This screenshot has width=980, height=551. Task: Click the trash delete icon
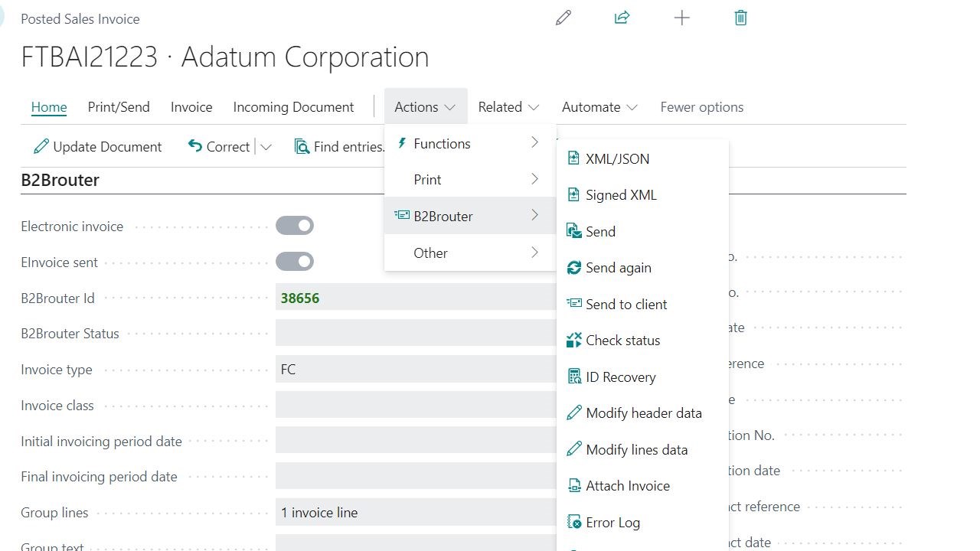click(x=740, y=18)
